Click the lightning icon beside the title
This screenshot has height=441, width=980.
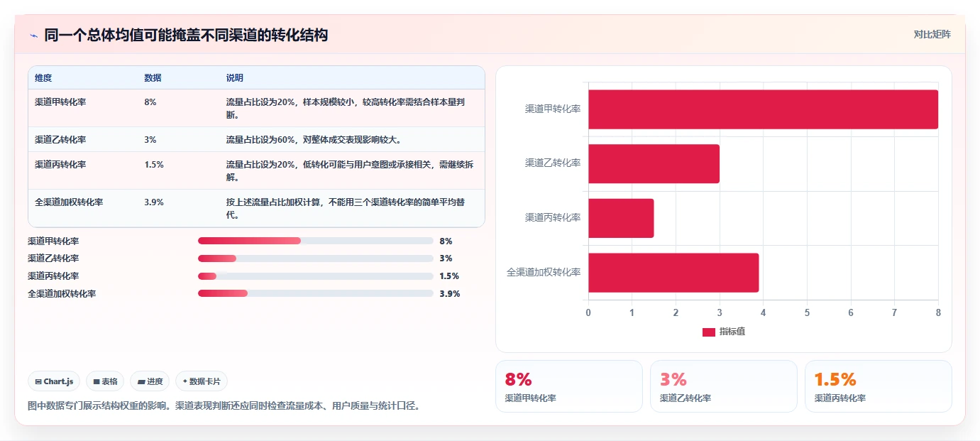(33, 36)
